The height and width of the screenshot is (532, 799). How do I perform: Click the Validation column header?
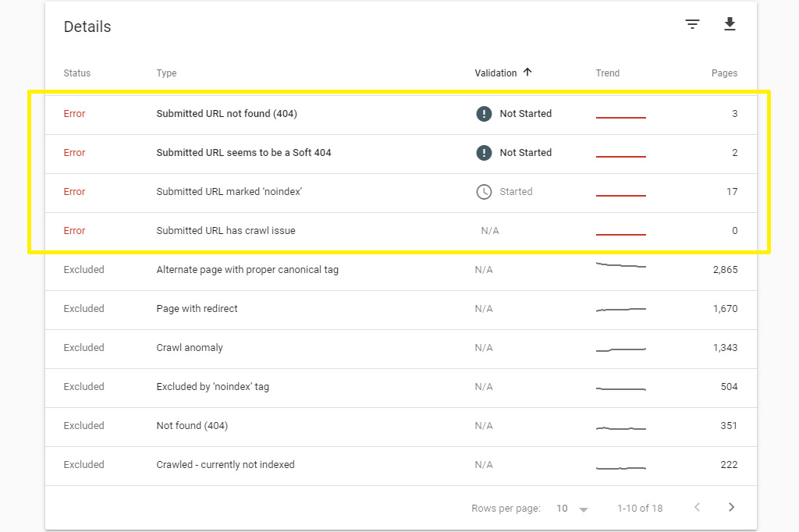coord(495,73)
